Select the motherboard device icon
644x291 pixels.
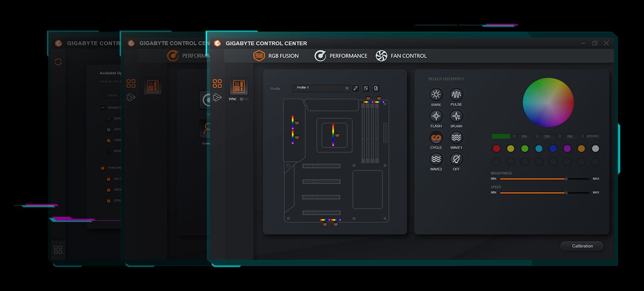point(238,86)
